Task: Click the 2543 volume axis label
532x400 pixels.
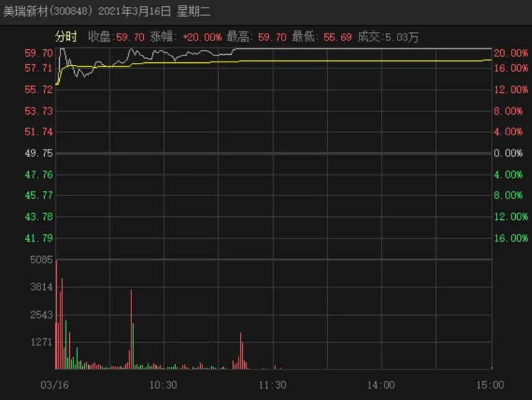Action: [x=41, y=315]
